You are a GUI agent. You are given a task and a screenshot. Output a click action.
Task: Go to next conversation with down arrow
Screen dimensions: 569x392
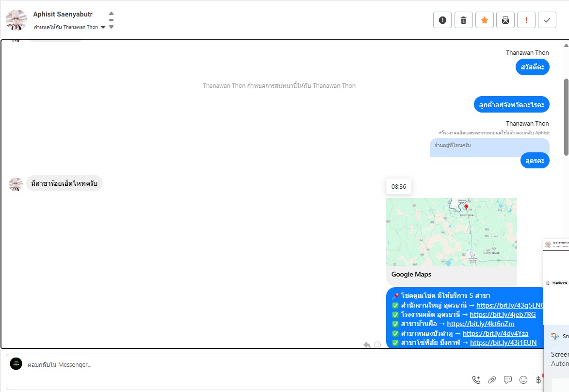click(112, 27)
